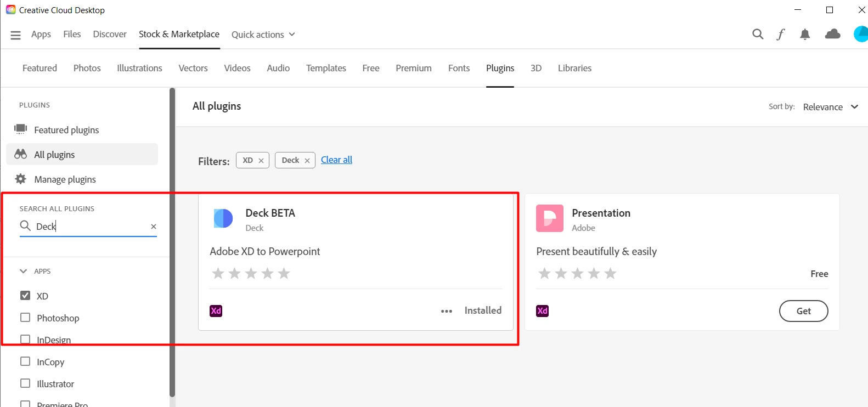Switch to the Free category
Image resolution: width=868 pixels, height=407 pixels.
click(x=371, y=68)
